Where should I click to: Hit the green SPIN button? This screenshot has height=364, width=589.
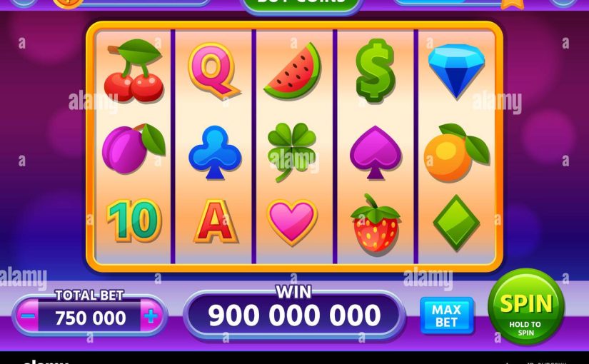[x=526, y=306]
